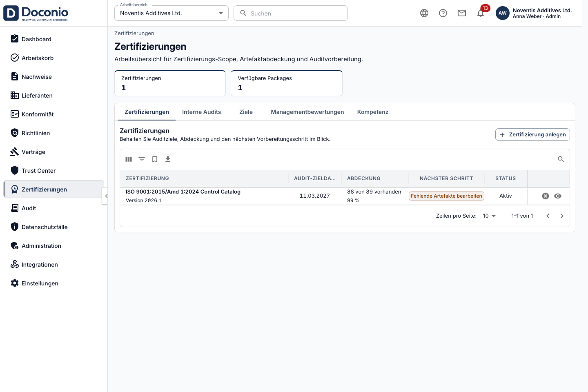588x392 pixels.
Task: View the ISO 9001 certification details
Action: coord(558,196)
